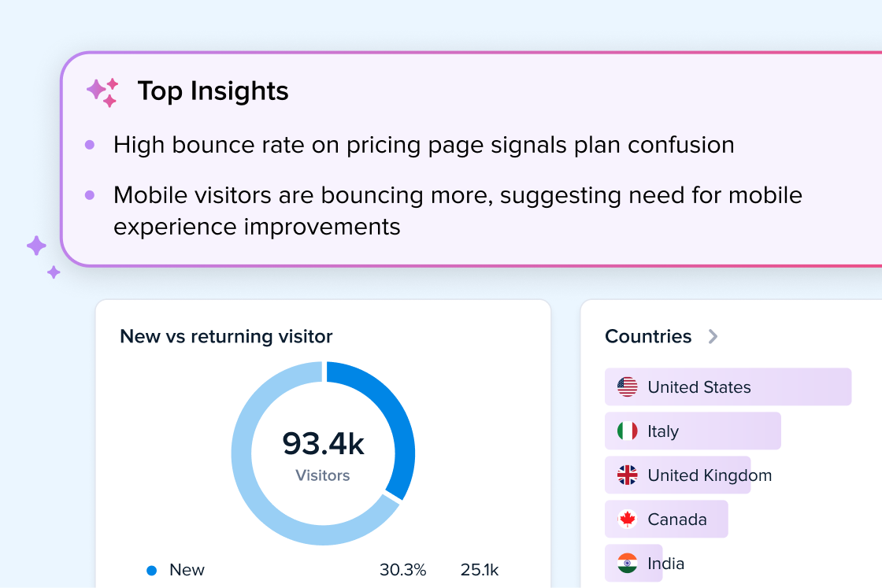The image size is (882, 588).
Task: Open the Countries section heading
Action: click(648, 337)
